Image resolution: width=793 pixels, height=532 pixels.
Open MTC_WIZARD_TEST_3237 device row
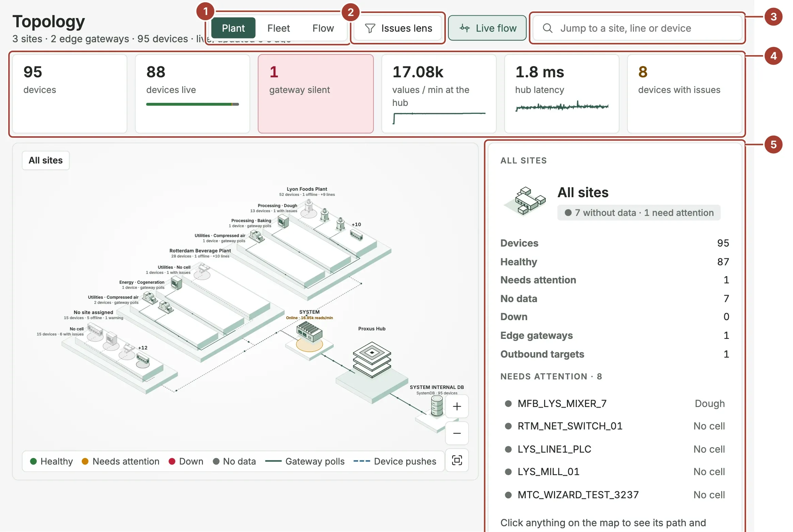point(615,495)
